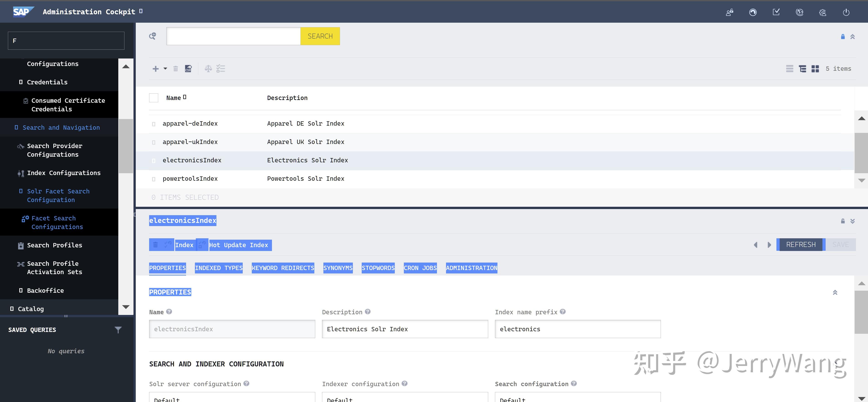Collapse the PROPERTIES section chevron

tap(835, 292)
